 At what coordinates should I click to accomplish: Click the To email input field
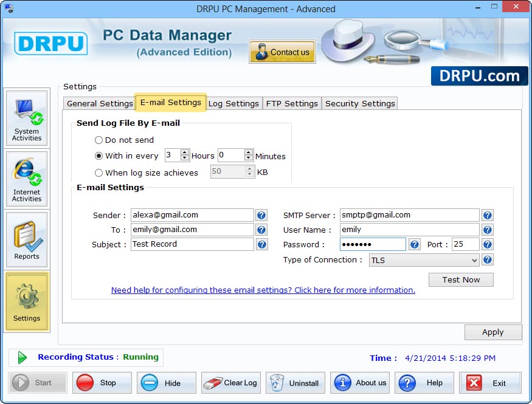click(x=192, y=230)
